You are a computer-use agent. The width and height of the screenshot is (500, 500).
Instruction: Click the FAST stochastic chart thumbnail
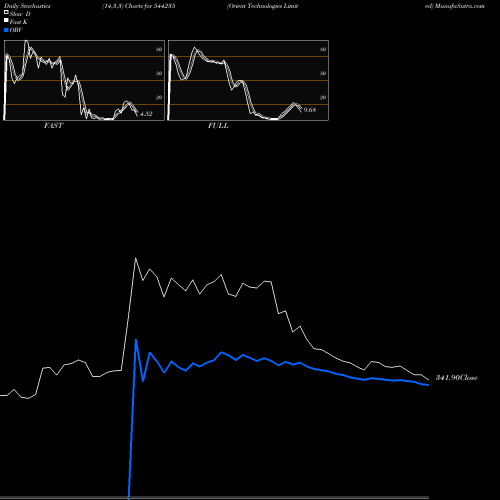(84, 80)
